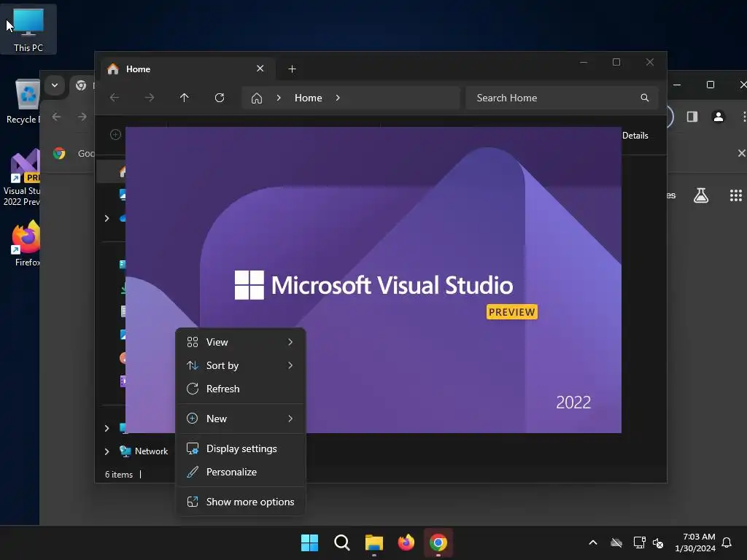The height and width of the screenshot is (560, 747).
Task: Open the Sort by submenu
Action: (x=241, y=365)
